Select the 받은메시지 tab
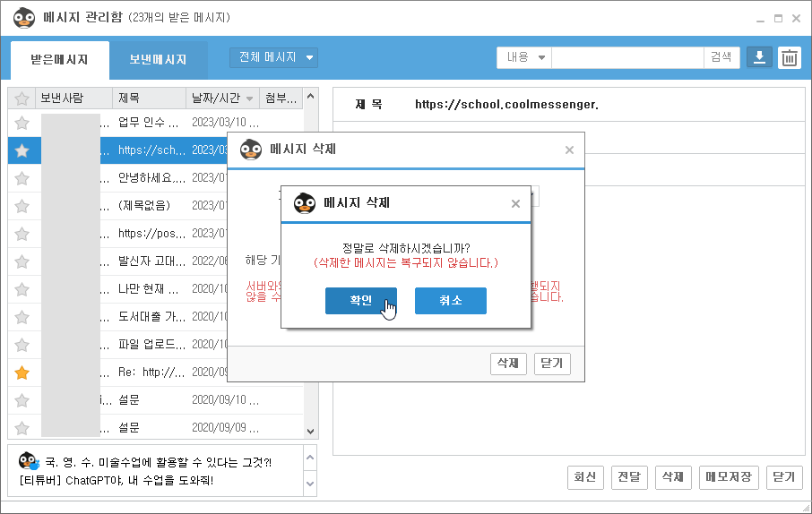Screen dimensions: 812x514 (x=59, y=60)
